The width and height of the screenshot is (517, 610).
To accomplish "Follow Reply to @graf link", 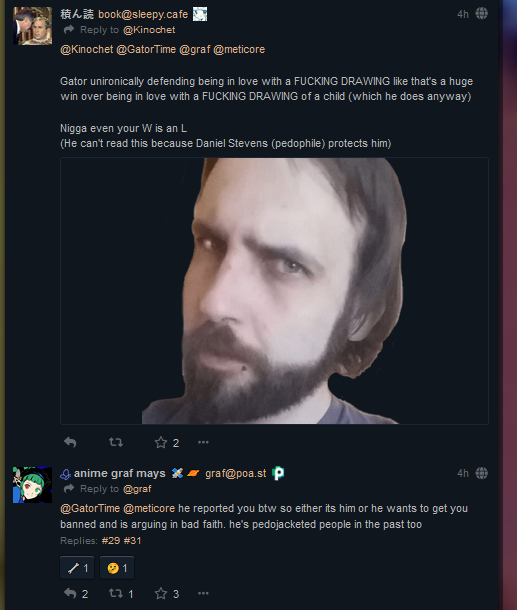I will point(137,489).
